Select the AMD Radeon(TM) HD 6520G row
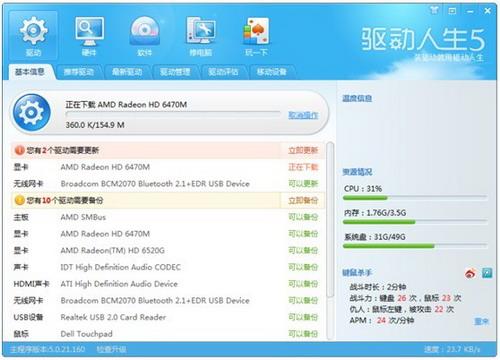500x360 pixels. [x=168, y=250]
